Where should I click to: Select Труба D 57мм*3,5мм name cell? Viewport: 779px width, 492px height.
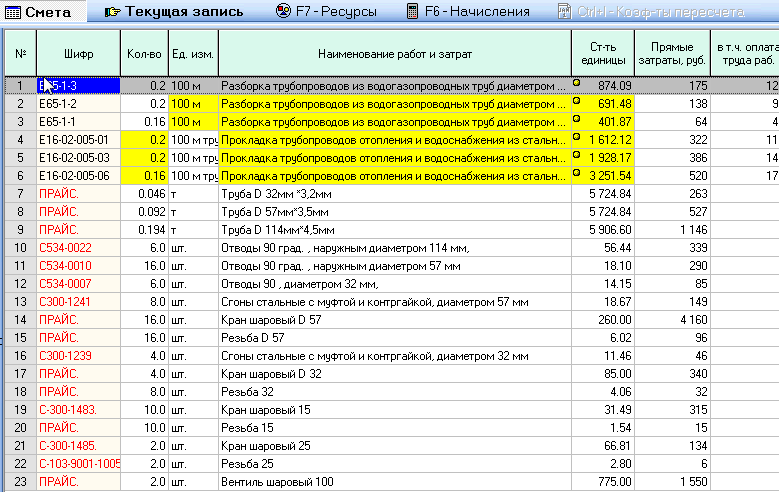pyautogui.click(x=395, y=212)
